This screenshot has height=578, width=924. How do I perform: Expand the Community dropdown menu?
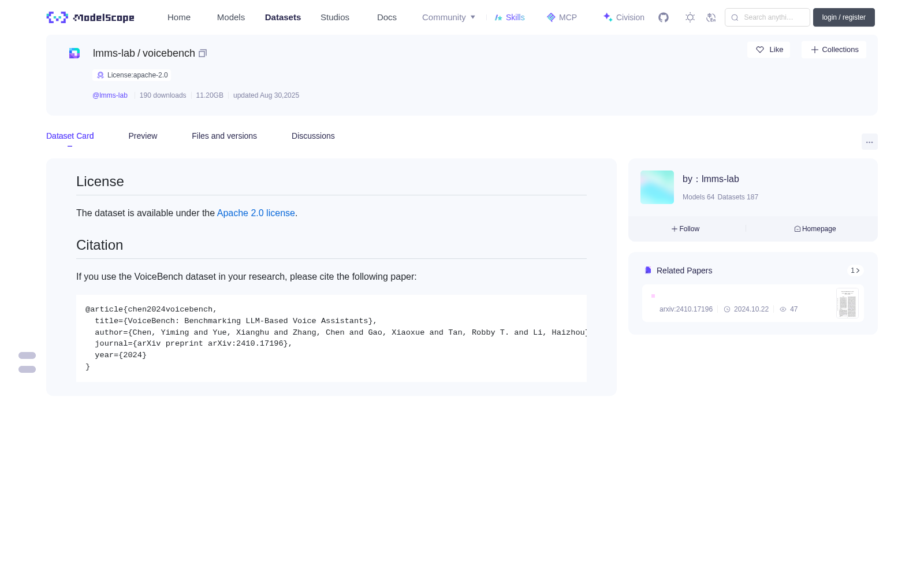pos(449,17)
